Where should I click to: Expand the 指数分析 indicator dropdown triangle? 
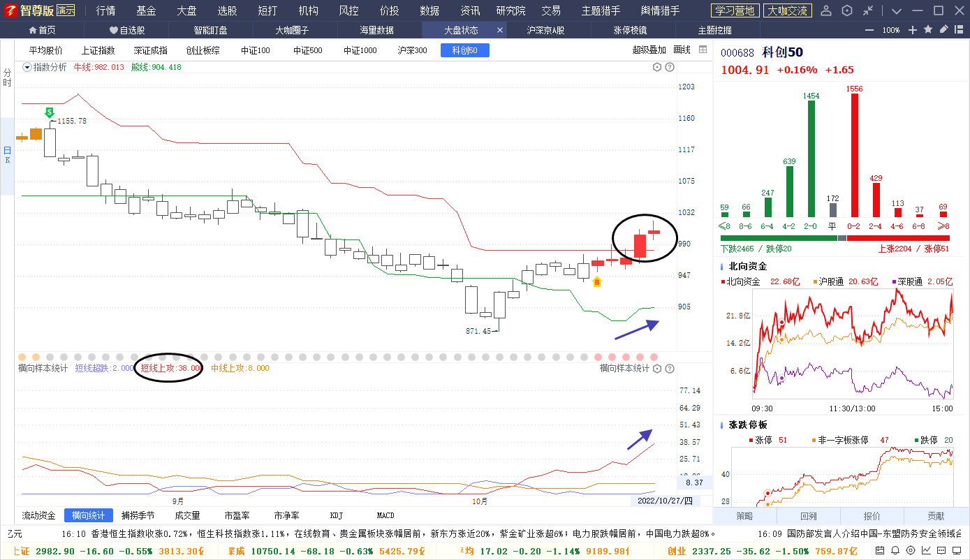tap(27, 67)
